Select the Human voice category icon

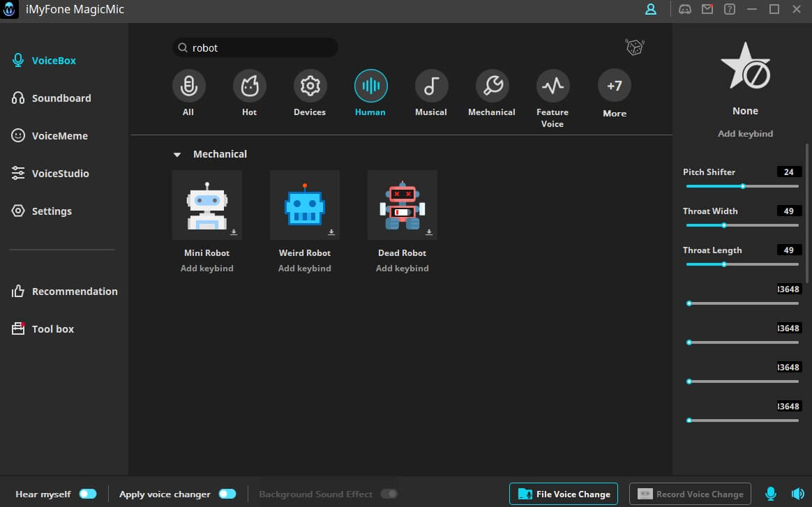point(370,86)
